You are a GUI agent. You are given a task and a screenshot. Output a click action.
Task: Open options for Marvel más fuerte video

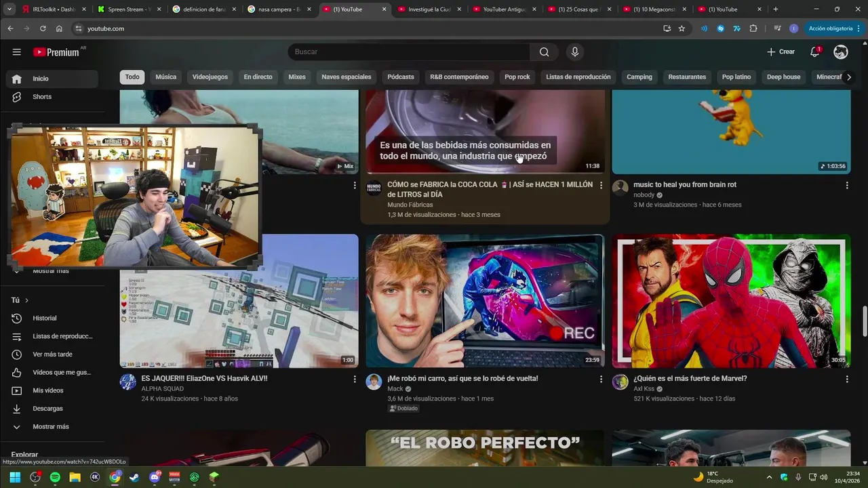pyautogui.click(x=847, y=379)
